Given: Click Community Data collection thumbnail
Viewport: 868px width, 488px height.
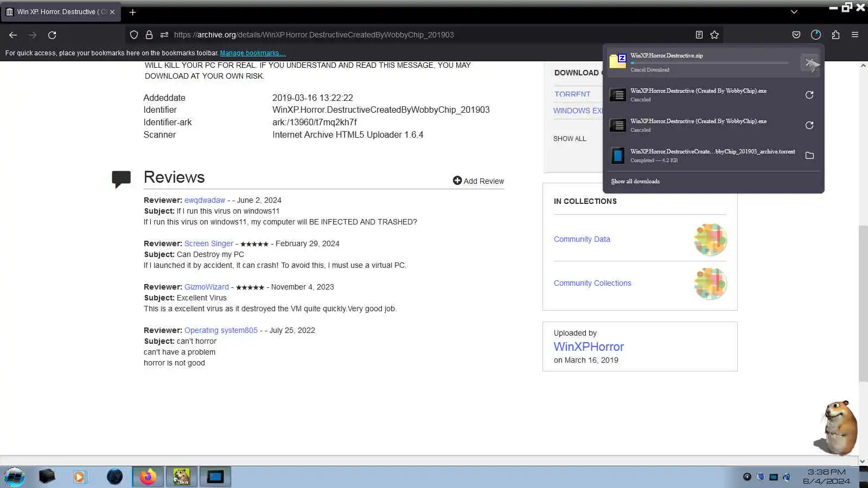Looking at the screenshot, I should 710,240.
